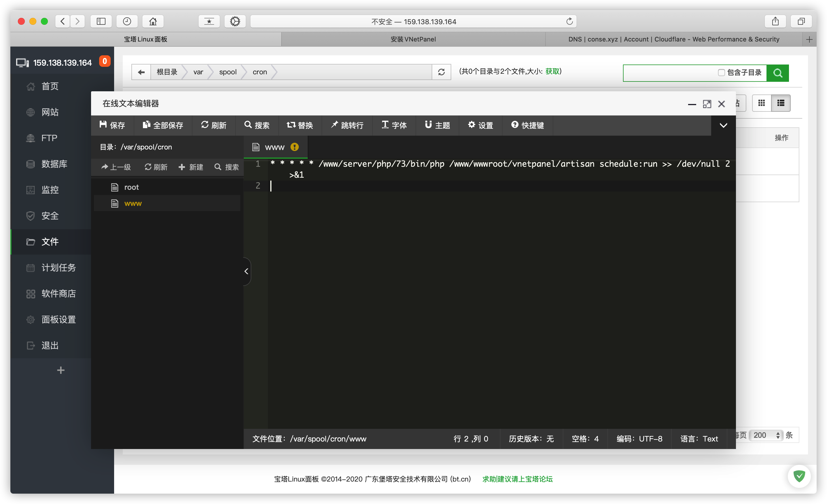The image size is (827, 504).
Task: Click 获取 to get directory size
Action: (552, 71)
